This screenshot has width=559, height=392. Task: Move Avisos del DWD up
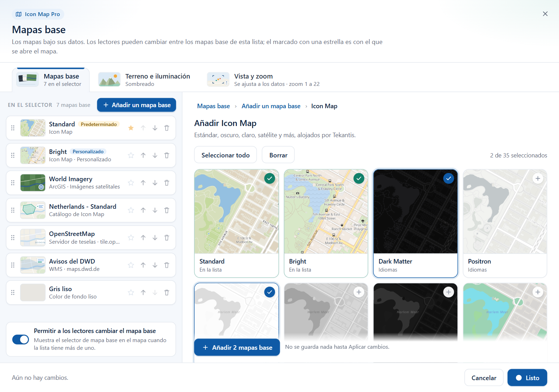[x=143, y=265]
